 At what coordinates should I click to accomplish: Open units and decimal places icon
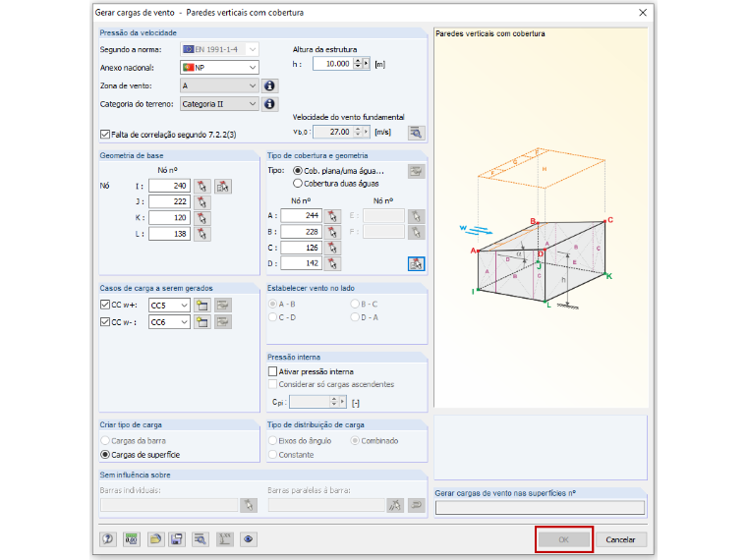pos(131,539)
